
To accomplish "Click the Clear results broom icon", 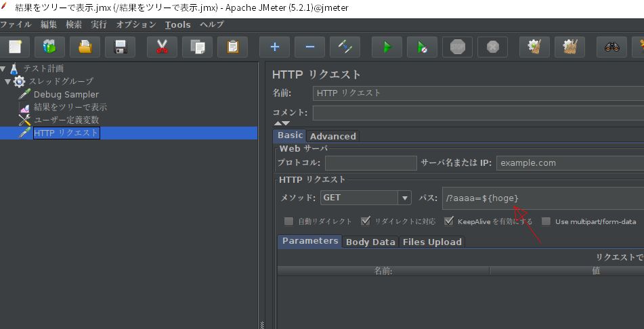I will pos(534,47).
